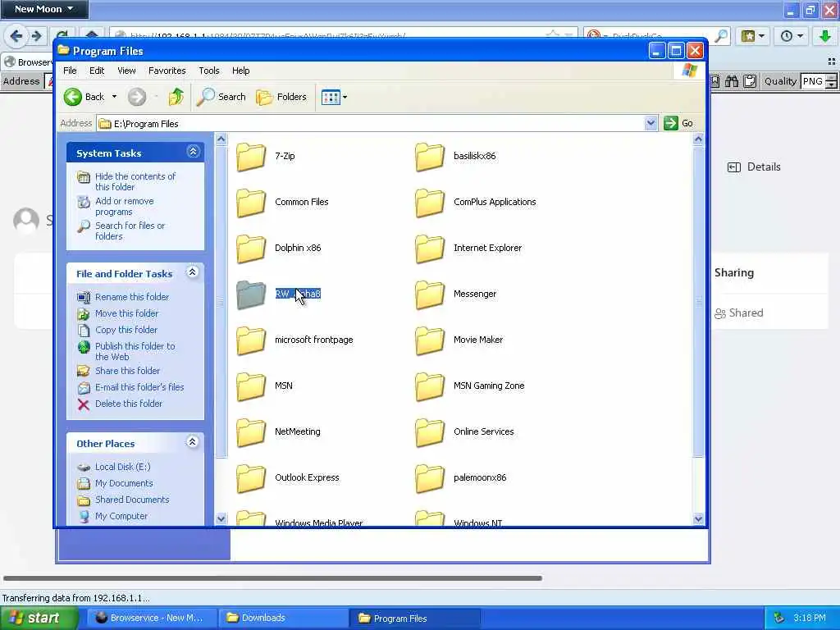The width and height of the screenshot is (840, 630).
Task: Select the ComPlus Applications folder icon
Action: pyautogui.click(x=430, y=203)
